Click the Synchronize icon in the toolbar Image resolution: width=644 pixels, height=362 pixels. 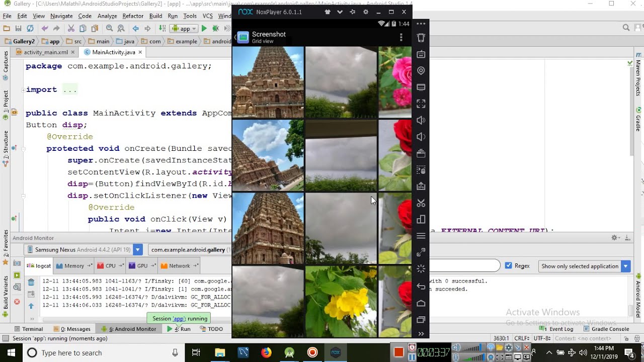pyautogui.click(x=30, y=29)
